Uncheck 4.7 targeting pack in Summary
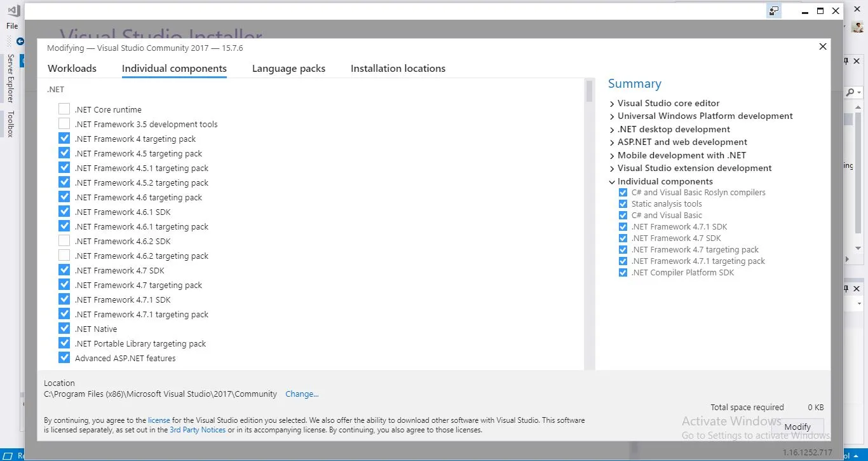Image resolution: width=868 pixels, height=461 pixels. [x=623, y=250]
